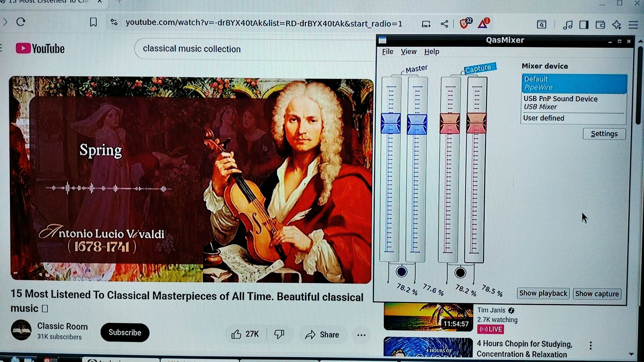Open Classic Room channel name link
Image resolution: width=644 pixels, height=362 pixels.
tap(62, 326)
